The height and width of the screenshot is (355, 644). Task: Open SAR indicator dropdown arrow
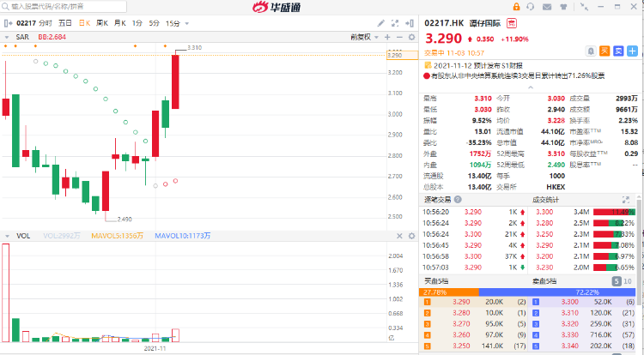(7, 38)
